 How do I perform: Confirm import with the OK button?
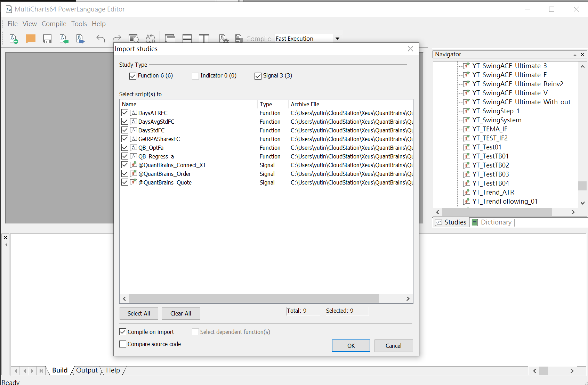click(351, 346)
